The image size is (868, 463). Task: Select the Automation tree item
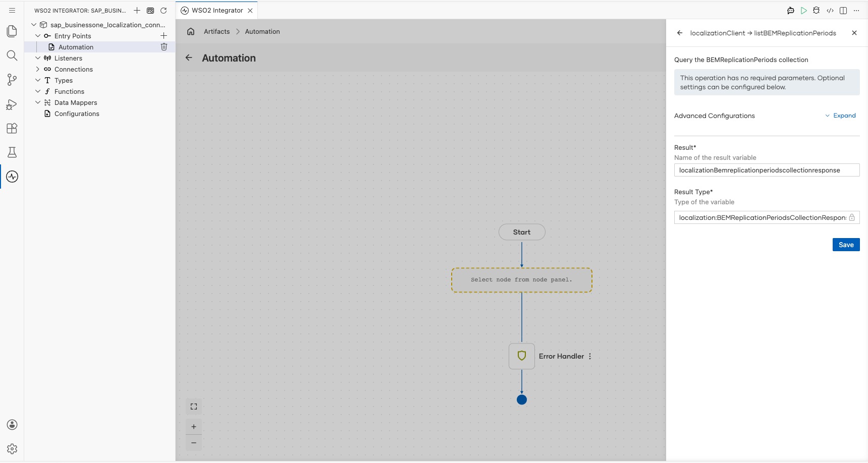pos(99,47)
